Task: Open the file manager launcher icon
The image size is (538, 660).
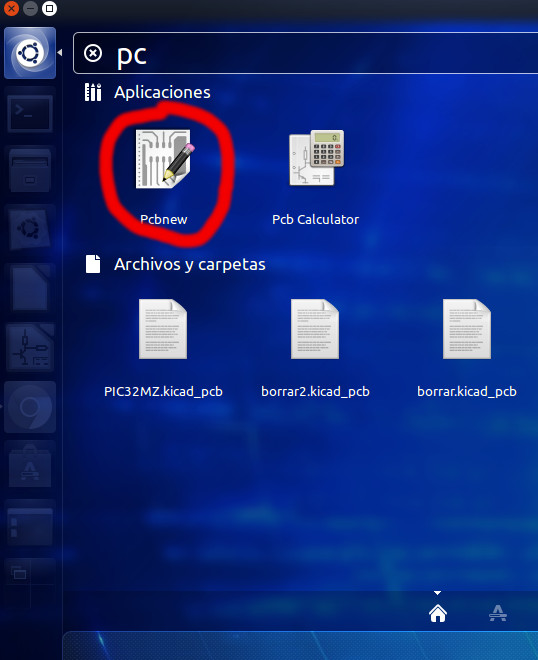Action: (30, 171)
